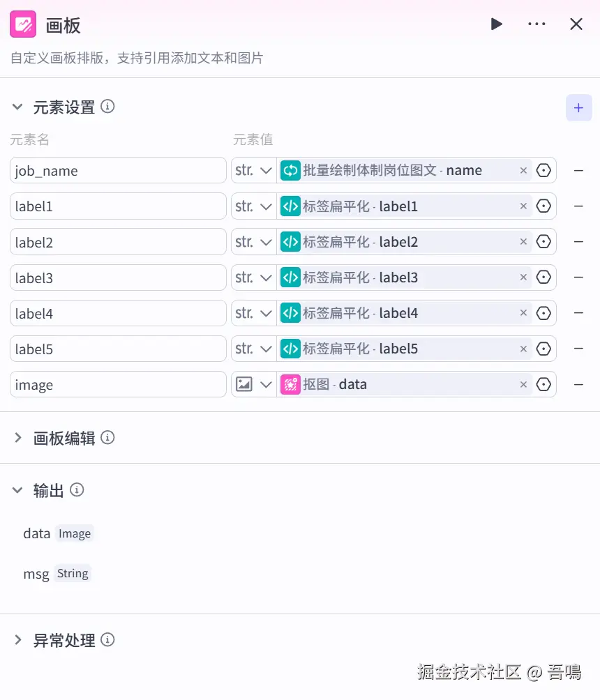Edit the label5 element name field
The width and height of the screenshot is (600, 700).
(118, 349)
